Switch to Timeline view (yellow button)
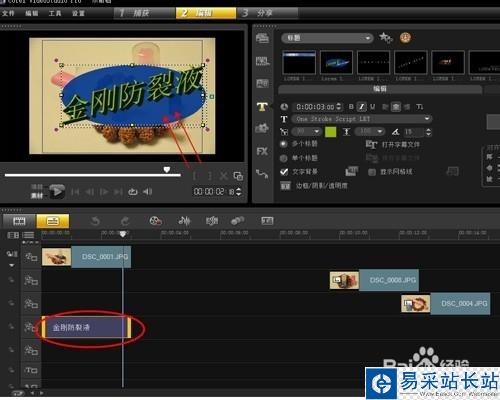The height and width of the screenshot is (400, 500). [53, 221]
